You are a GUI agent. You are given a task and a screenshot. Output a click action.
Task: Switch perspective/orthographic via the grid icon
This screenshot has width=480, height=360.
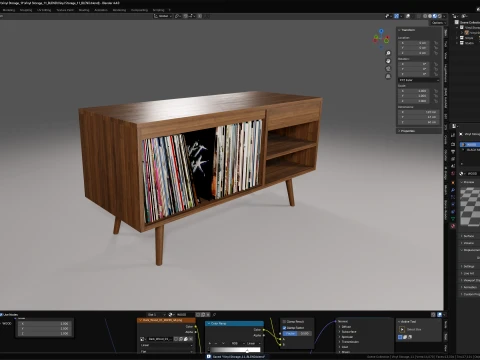click(388, 77)
